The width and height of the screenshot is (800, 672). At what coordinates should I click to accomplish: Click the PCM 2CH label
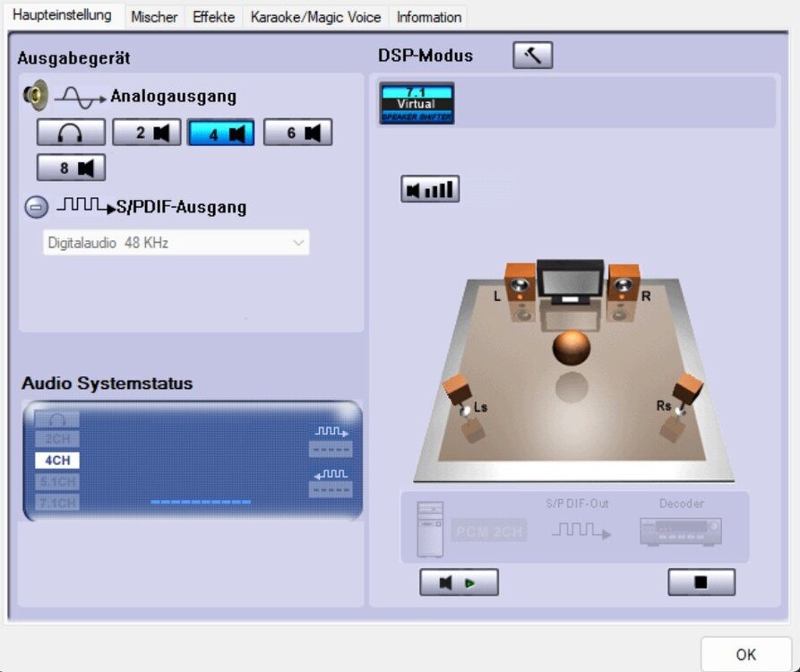coord(489,532)
